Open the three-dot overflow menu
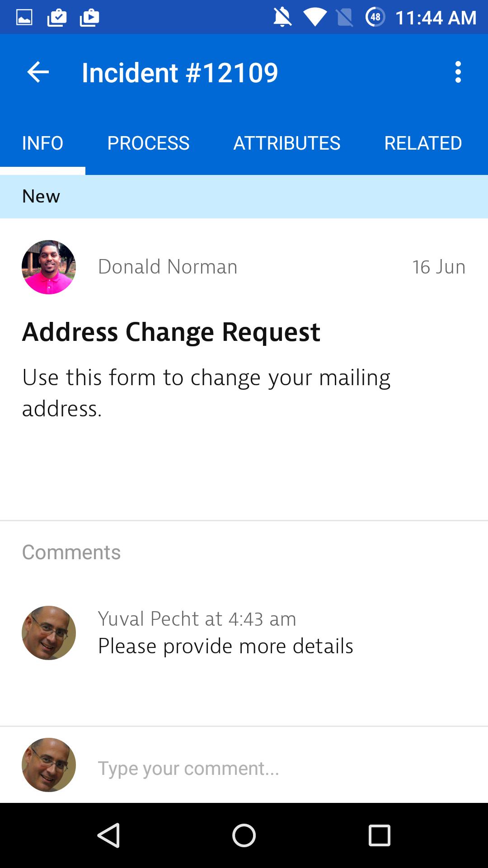This screenshot has width=488, height=868. coord(458,72)
